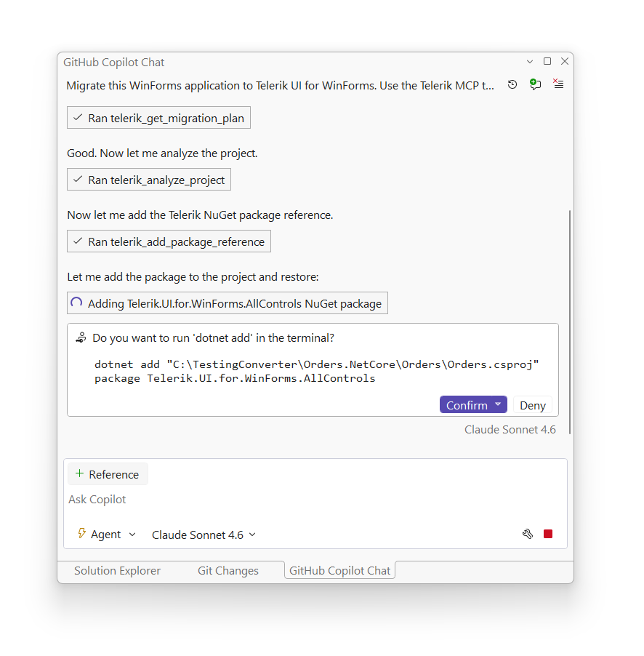Open the 'Adding Telerik.UI.for.WinForms.AllControls NuGet package' step
644x656 pixels.
[x=228, y=303]
